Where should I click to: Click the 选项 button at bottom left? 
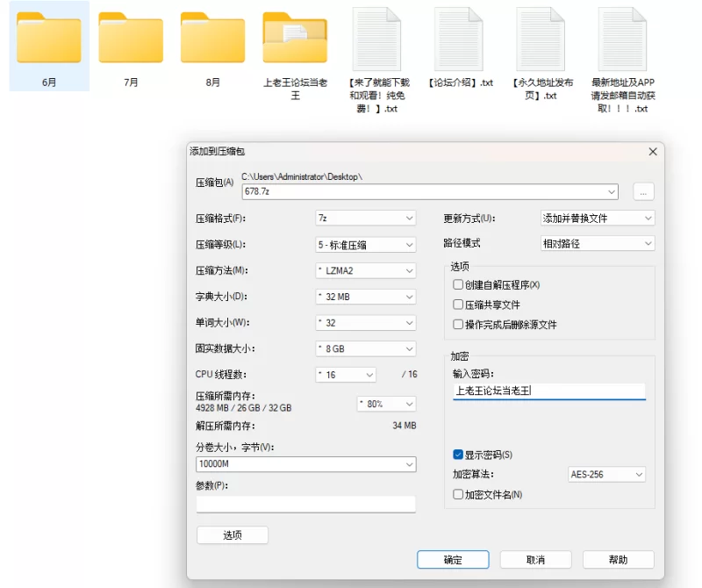coord(233,534)
